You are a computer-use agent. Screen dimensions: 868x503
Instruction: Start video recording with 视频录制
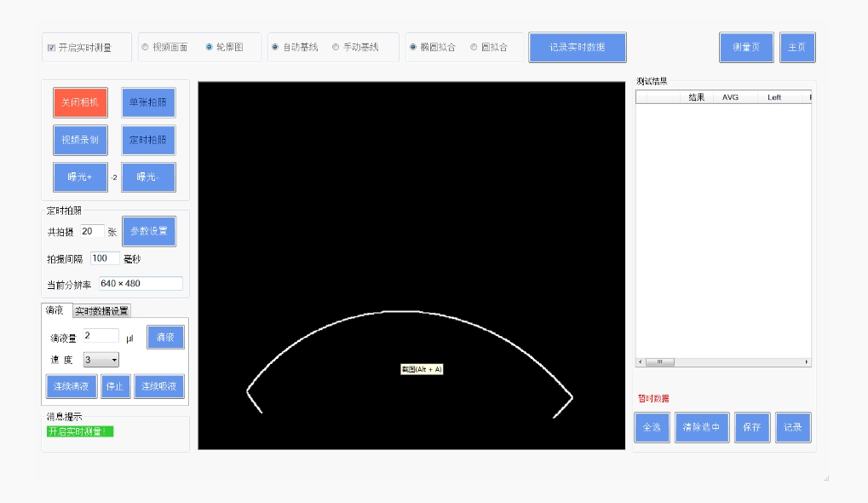[80, 140]
